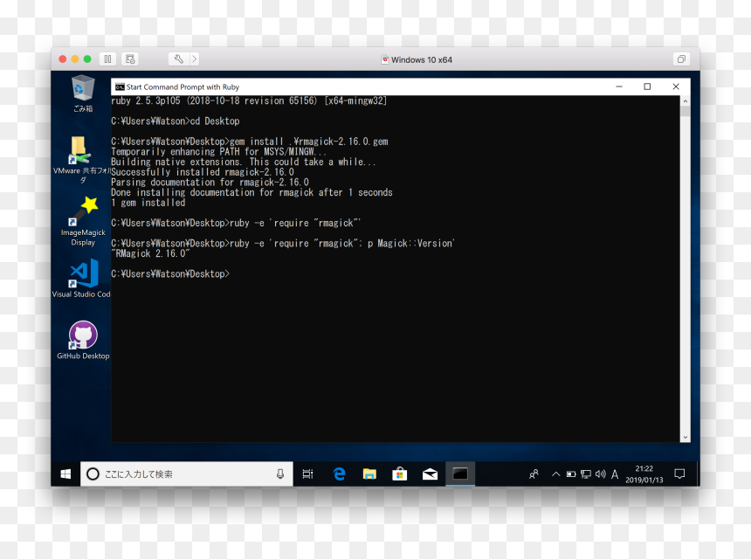
Task: Open network status tray icon
Action: click(x=586, y=474)
